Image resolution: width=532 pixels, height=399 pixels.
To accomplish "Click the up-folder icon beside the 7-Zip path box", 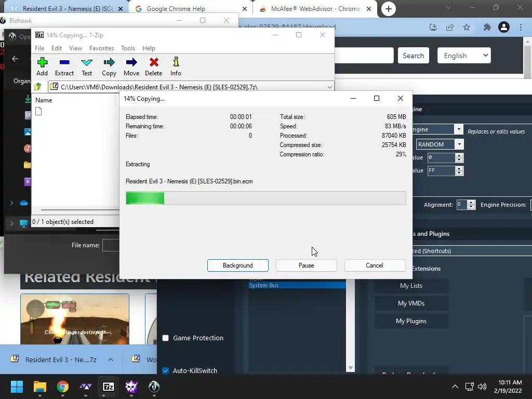I will click(x=38, y=87).
